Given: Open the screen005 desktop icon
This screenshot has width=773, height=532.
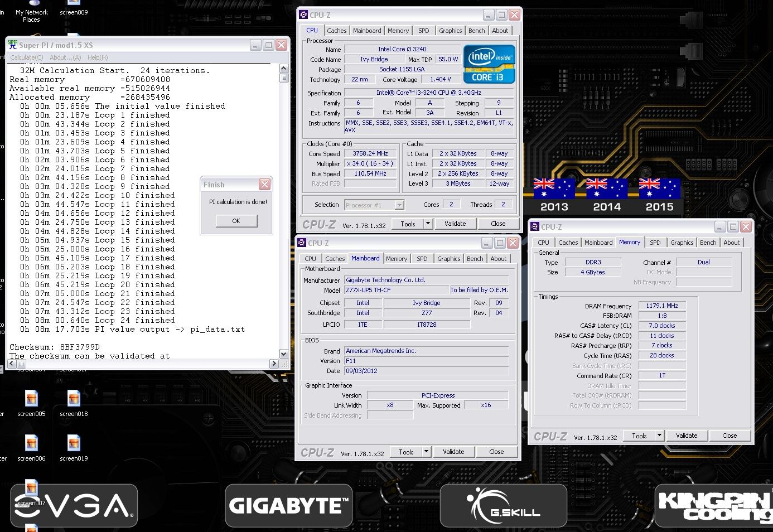Looking at the screenshot, I should (31, 403).
